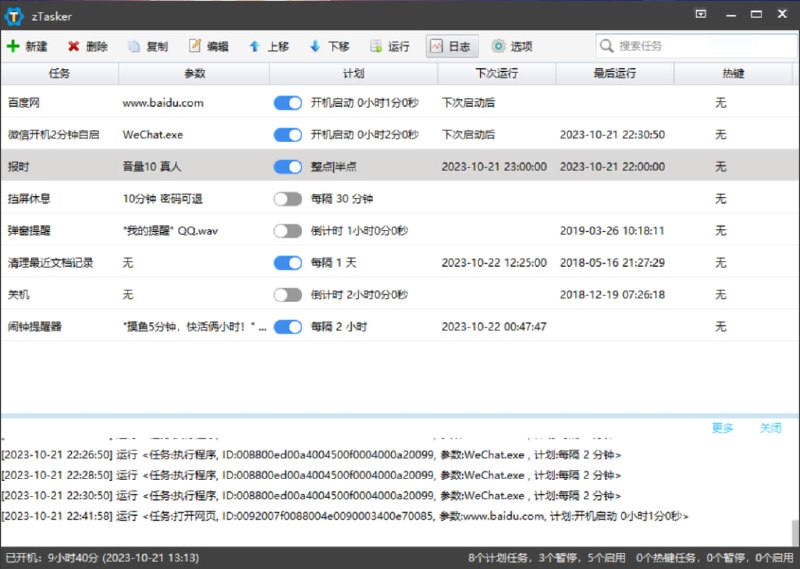The image size is (800, 569).
Task: Click the 删除 (Delete) red X icon
Action: [x=74, y=46]
